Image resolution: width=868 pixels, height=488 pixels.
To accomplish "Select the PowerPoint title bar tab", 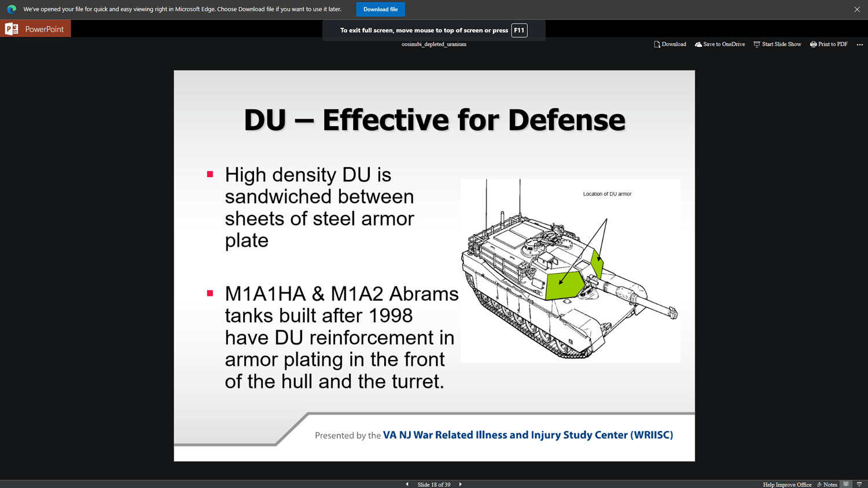I will pyautogui.click(x=35, y=28).
